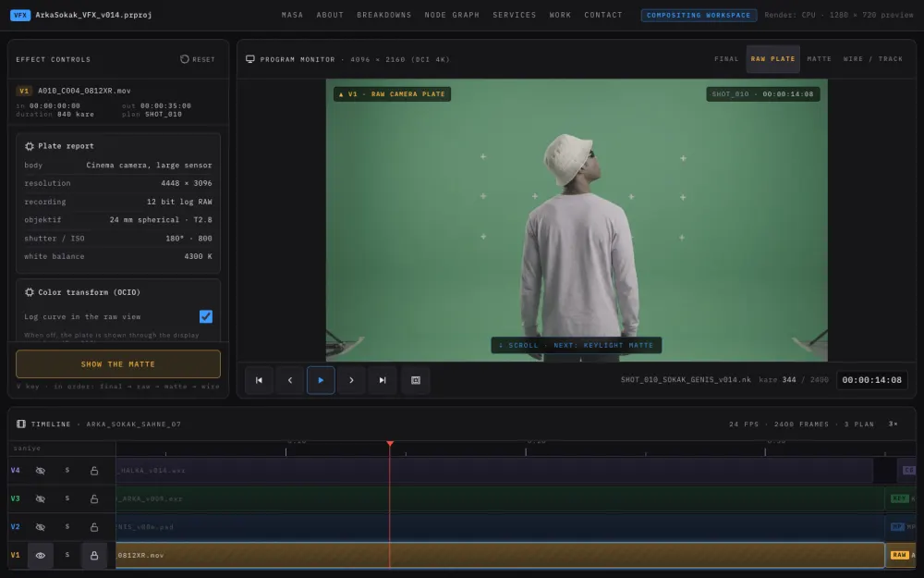The image size is (924, 578).
Task: Switch the monitor to the MATTE view
Action: tap(819, 59)
